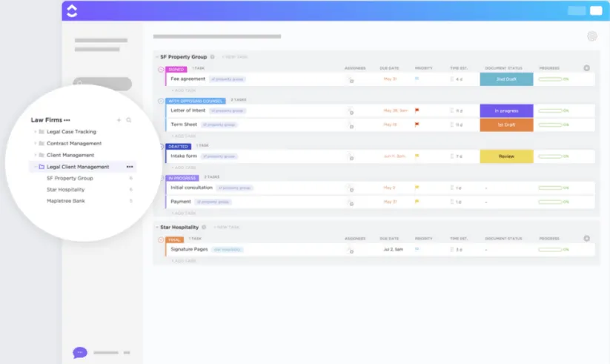This screenshot has height=364, width=610.
Task: Click the add column plus icon in SF Property Group header
Action: tap(587, 68)
